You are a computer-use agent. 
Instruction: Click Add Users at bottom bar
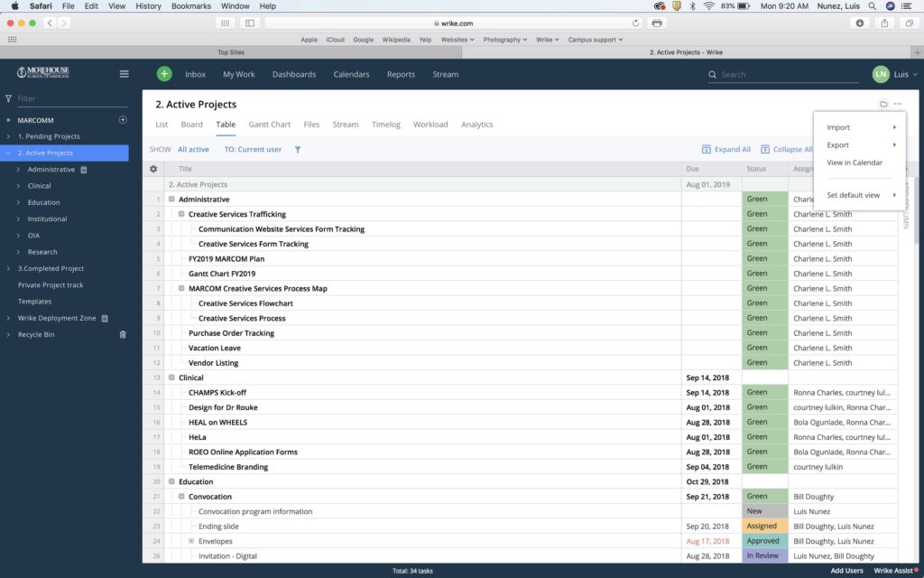(846, 571)
